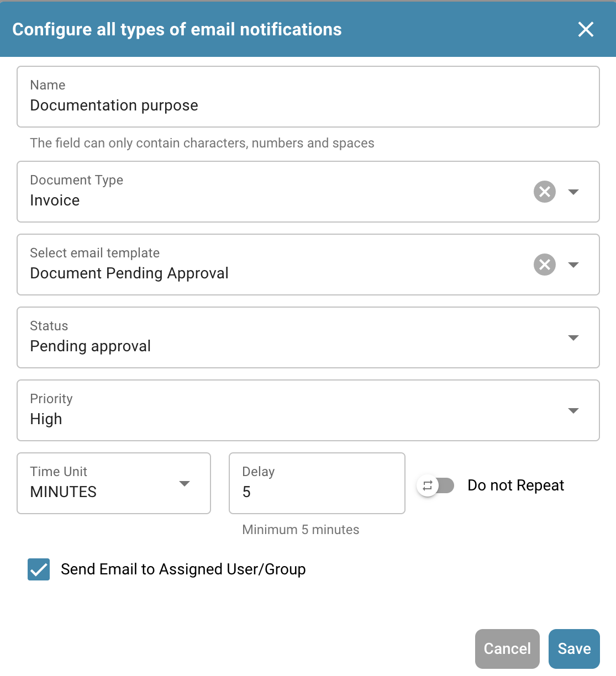Click into the Name input field

coord(307,105)
